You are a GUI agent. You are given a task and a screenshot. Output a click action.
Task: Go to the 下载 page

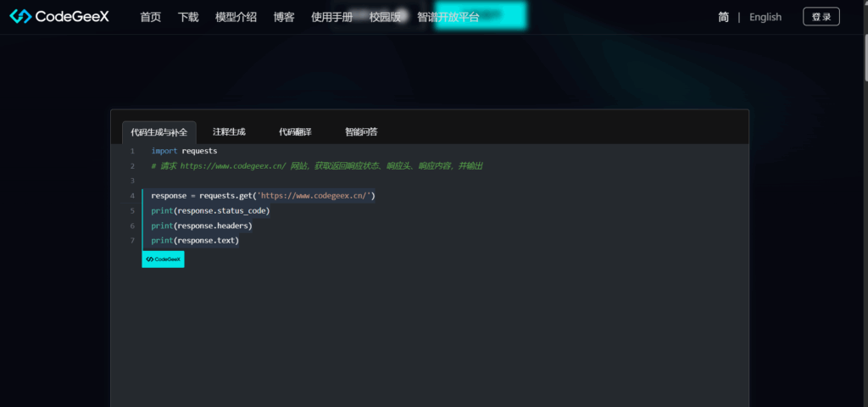[x=188, y=17]
